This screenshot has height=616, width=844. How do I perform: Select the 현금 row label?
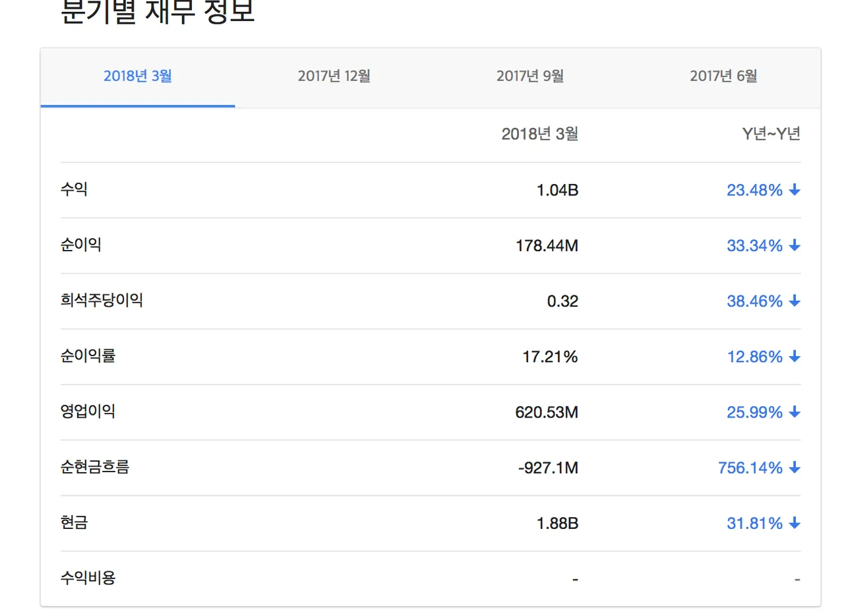tap(74, 523)
